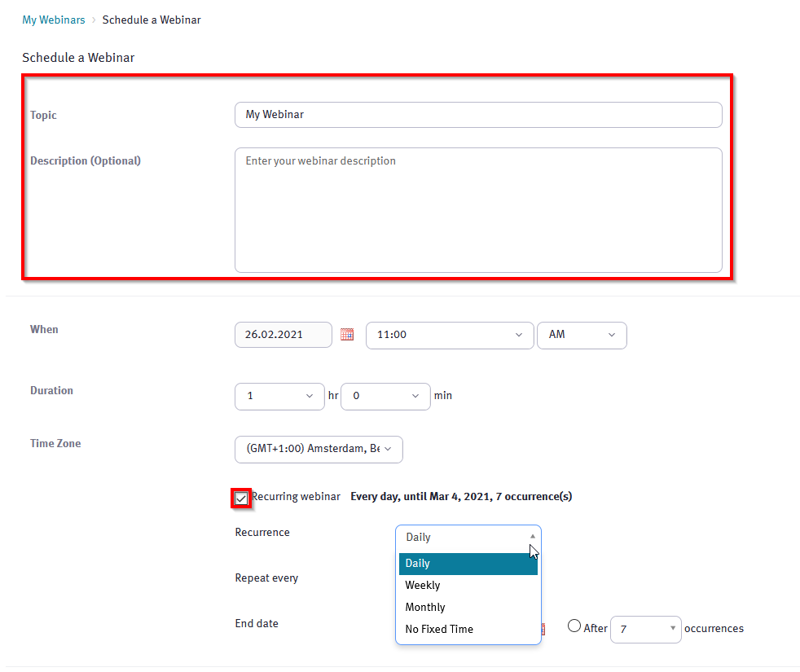Screen dimensions: 800x672
Task: Open the calendar picker beside the When date
Action: (x=347, y=335)
